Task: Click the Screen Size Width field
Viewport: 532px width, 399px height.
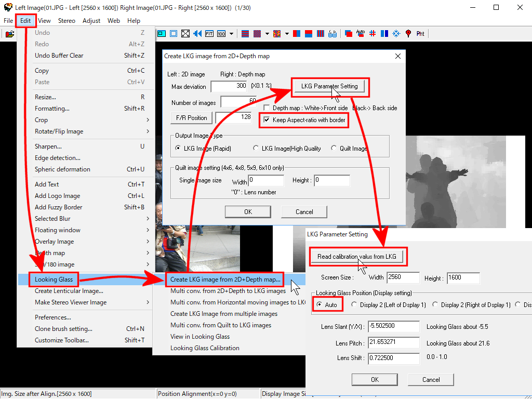Action: tap(403, 277)
